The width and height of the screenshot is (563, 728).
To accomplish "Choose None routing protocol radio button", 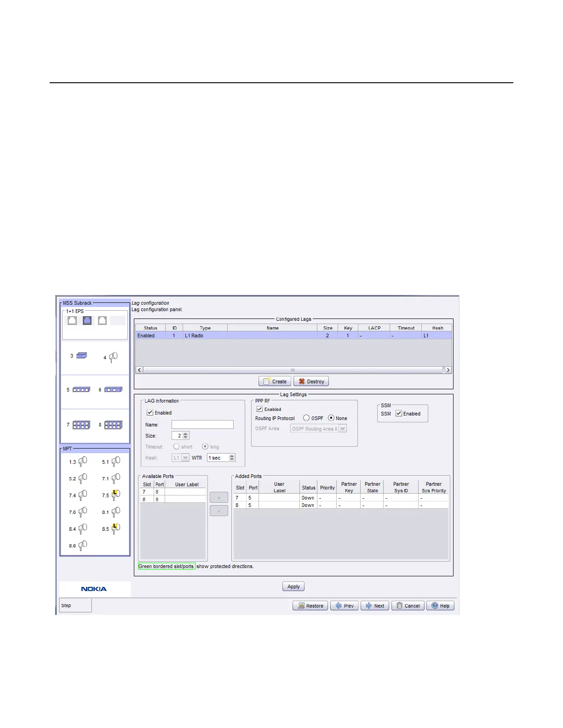I will [x=331, y=418].
